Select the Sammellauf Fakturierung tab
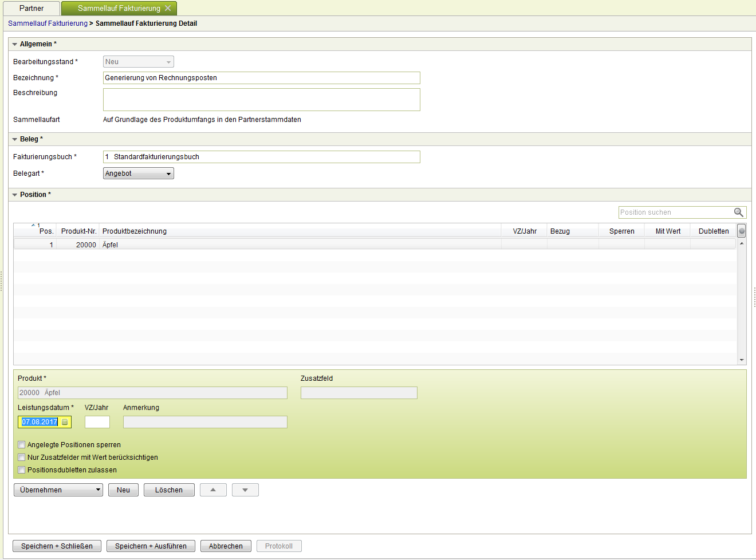Screen dimensions: 756x560 (119, 8)
